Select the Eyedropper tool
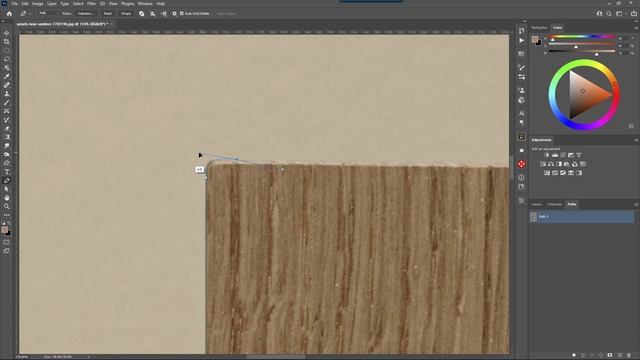This screenshot has width=640, height=360. (7, 76)
